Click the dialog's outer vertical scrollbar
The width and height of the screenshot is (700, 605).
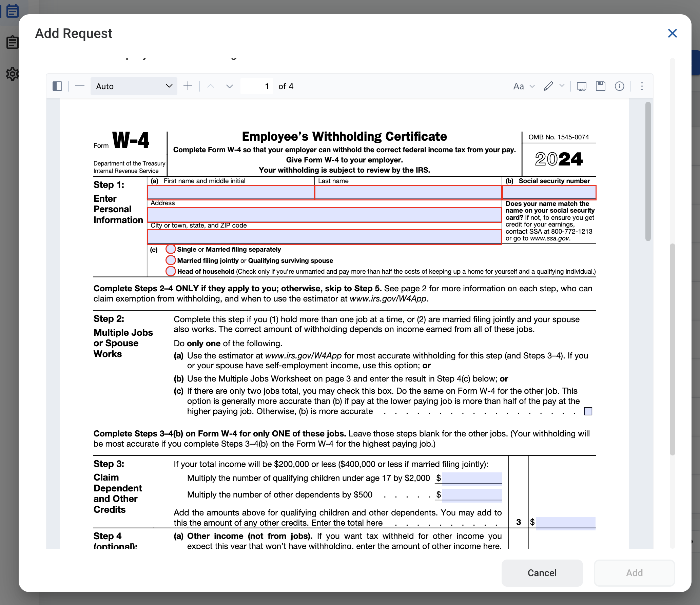pyautogui.click(x=672, y=349)
